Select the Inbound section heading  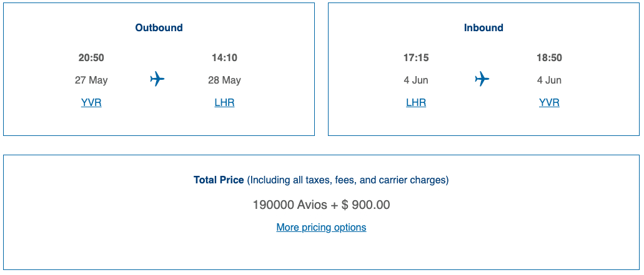point(483,27)
